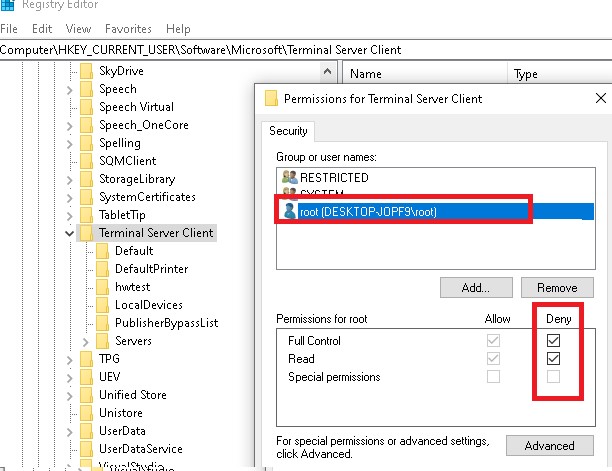Expand the Speech_OneCore key
Image resolution: width=612 pixels, height=471 pixels.
[x=69, y=126]
